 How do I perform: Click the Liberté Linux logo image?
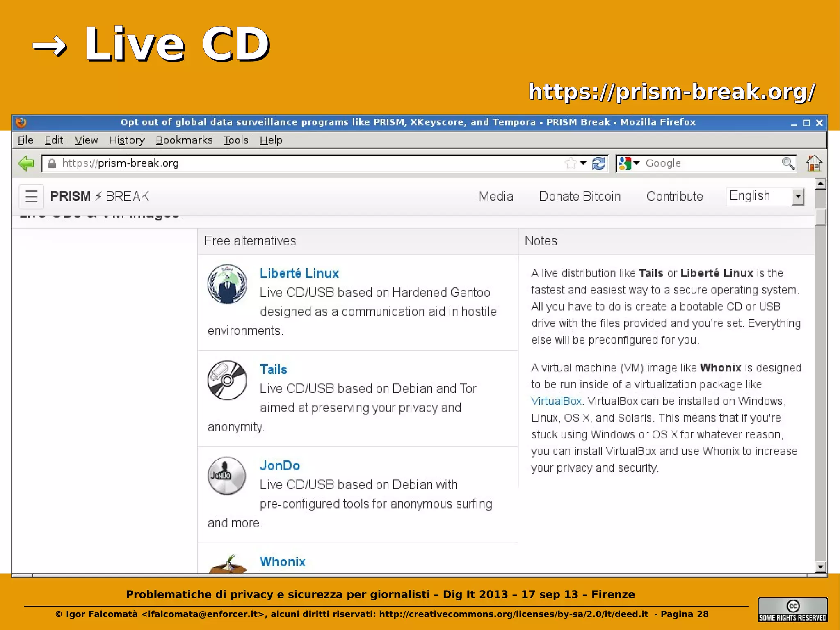[x=227, y=284]
